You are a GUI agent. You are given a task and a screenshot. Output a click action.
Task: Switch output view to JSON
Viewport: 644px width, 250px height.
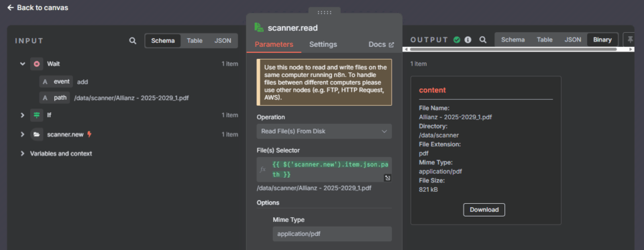click(x=572, y=40)
